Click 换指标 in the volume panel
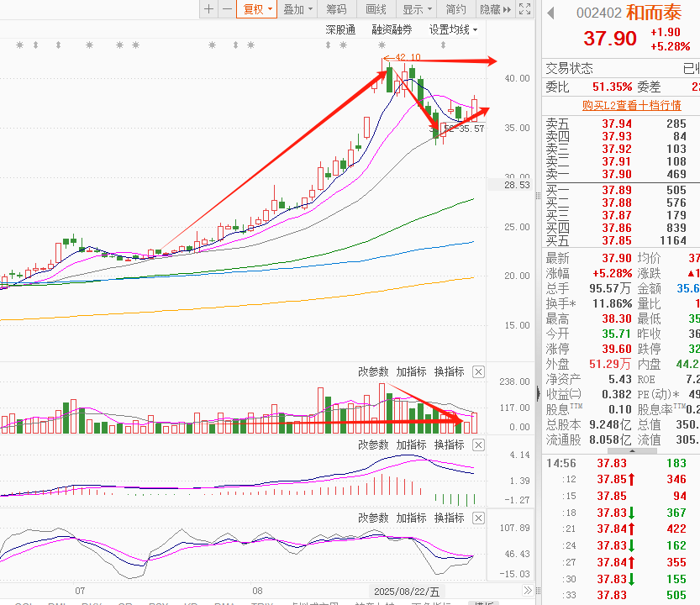This screenshot has height=605, width=700. (449, 371)
